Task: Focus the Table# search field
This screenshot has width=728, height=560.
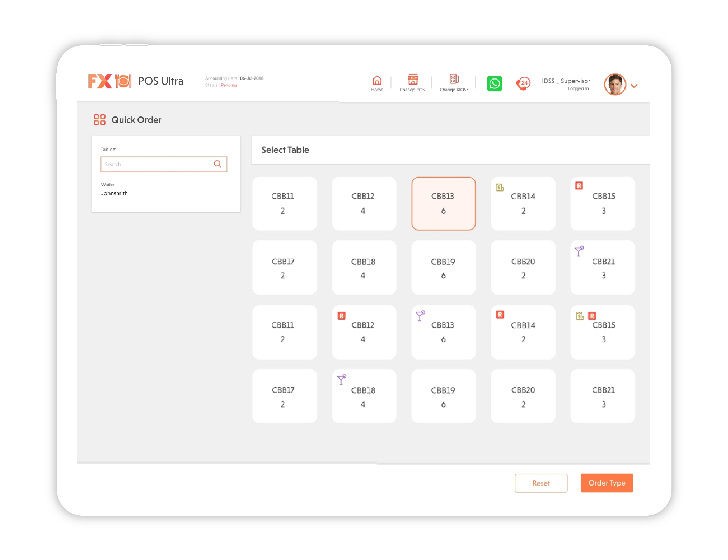Action: pos(156,164)
